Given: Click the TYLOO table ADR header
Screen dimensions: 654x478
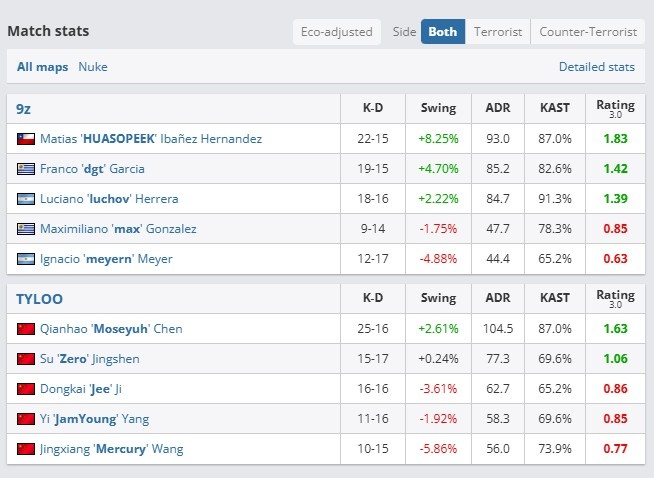Looking at the screenshot, I should 498,298.
